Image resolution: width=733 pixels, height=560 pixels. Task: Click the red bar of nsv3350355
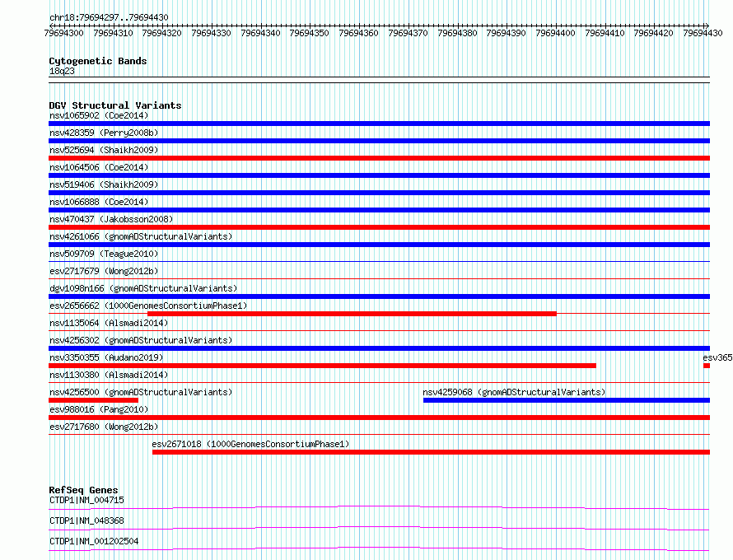tap(323, 366)
